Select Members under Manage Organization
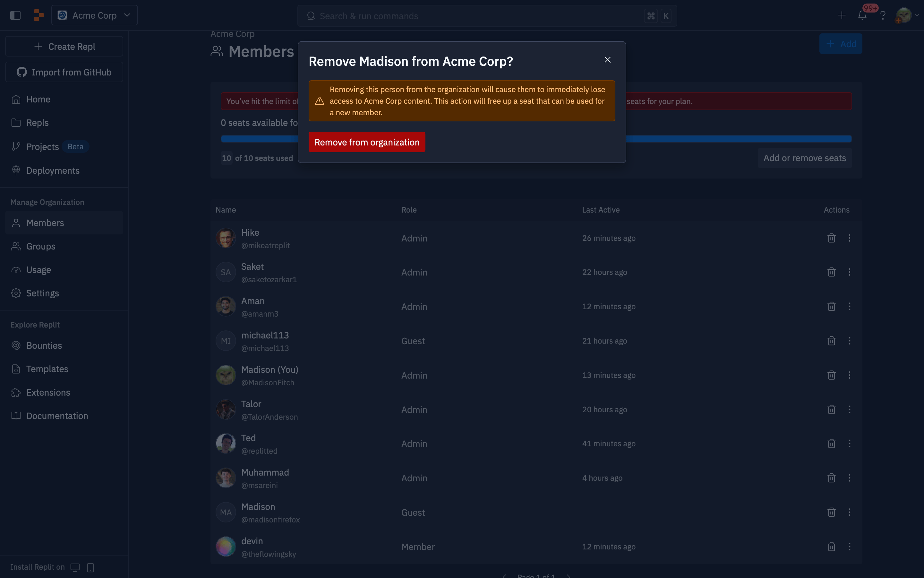Viewport: 924px width, 578px height. coord(64,223)
